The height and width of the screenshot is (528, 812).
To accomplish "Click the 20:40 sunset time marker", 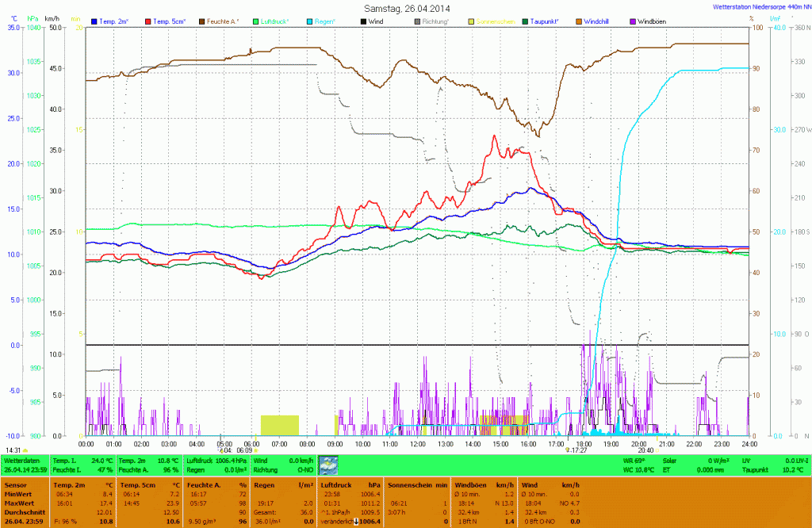I will tap(645, 450).
